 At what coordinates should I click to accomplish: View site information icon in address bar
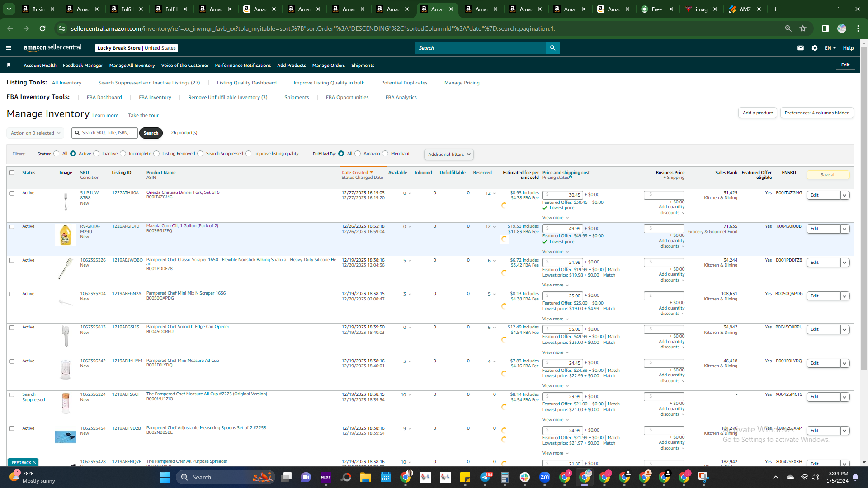pyautogui.click(x=62, y=28)
